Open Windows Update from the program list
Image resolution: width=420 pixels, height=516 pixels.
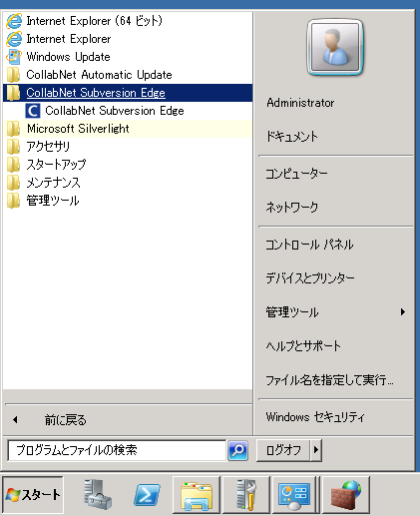pyautogui.click(x=128, y=57)
